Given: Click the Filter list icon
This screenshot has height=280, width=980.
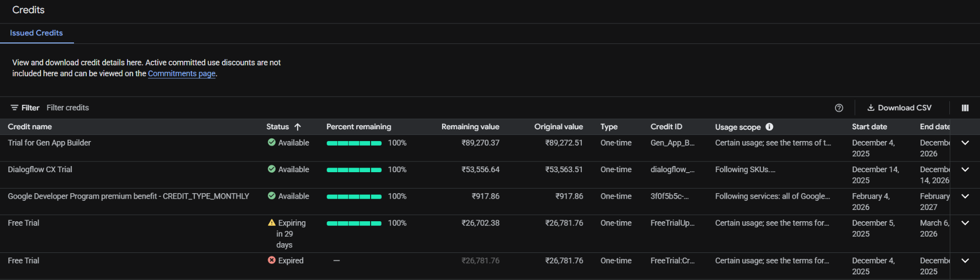Looking at the screenshot, I should click(14, 108).
